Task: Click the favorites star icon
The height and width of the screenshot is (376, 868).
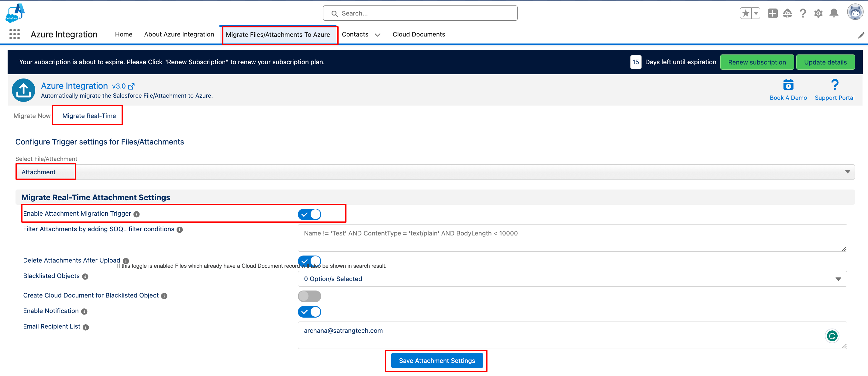Action: tap(746, 13)
